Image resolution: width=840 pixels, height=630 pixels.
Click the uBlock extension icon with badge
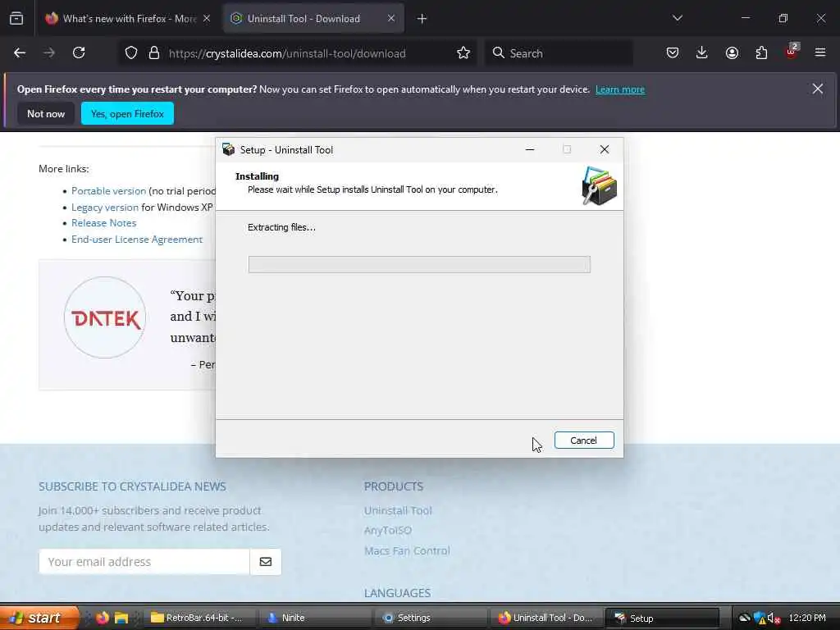point(792,52)
